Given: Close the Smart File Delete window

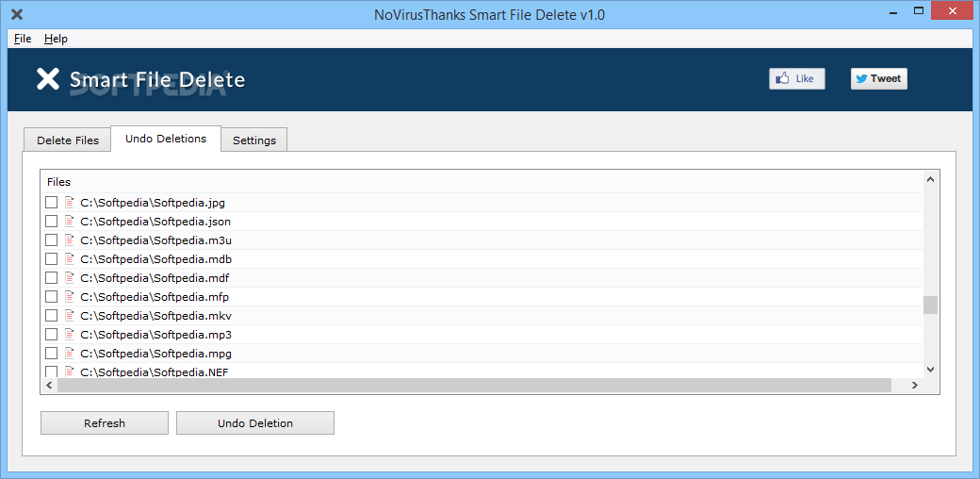Looking at the screenshot, I should [953, 11].
